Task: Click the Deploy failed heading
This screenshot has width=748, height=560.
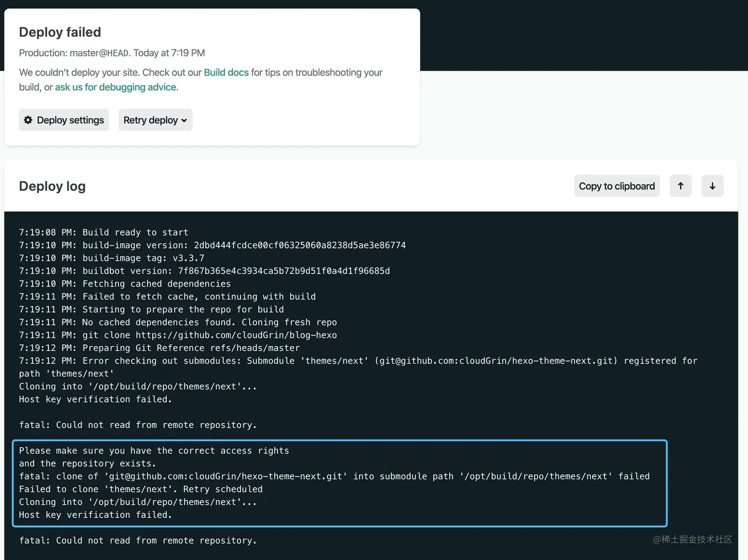Action: pyautogui.click(x=59, y=32)
